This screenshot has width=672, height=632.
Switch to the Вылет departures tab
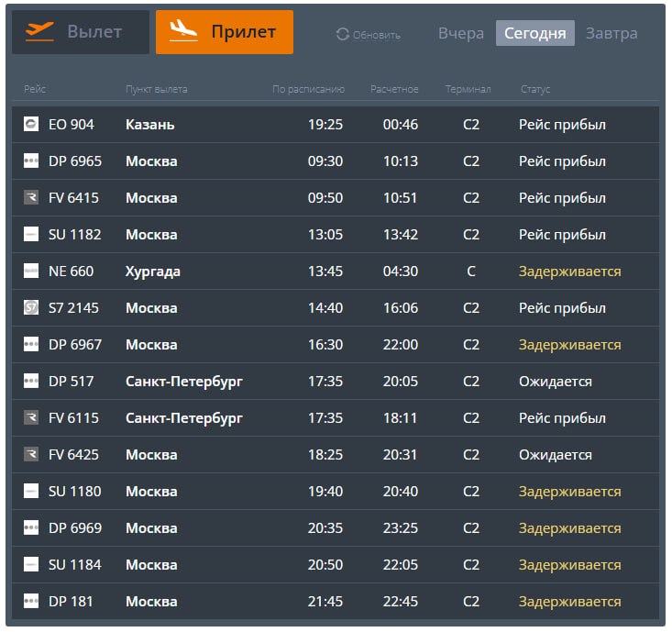pyautogui.click(x=81, y=32)
